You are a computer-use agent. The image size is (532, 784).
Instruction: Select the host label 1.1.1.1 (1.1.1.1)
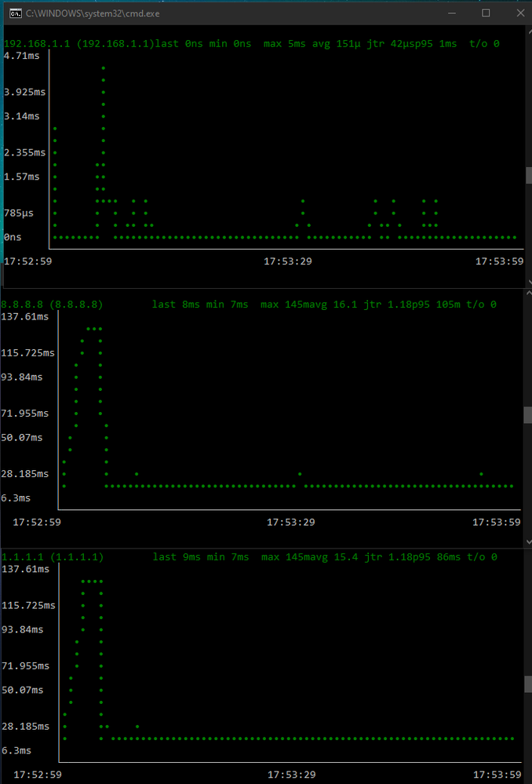[53, 557]
